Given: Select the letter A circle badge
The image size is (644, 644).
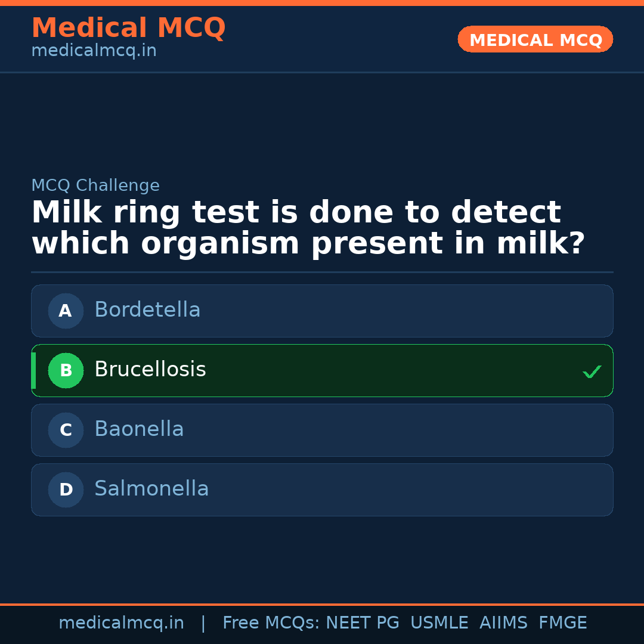Looking at the screenshot, I should point(66,311).
